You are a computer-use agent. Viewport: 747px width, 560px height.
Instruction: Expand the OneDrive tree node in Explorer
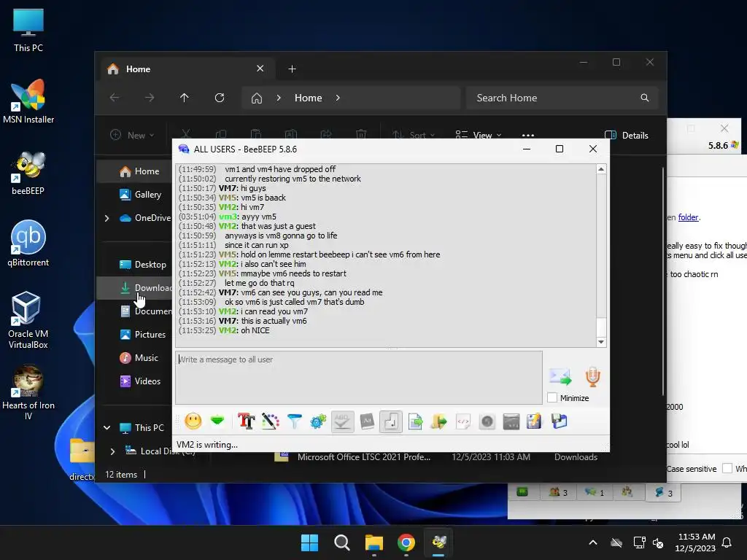pos(107,218)
